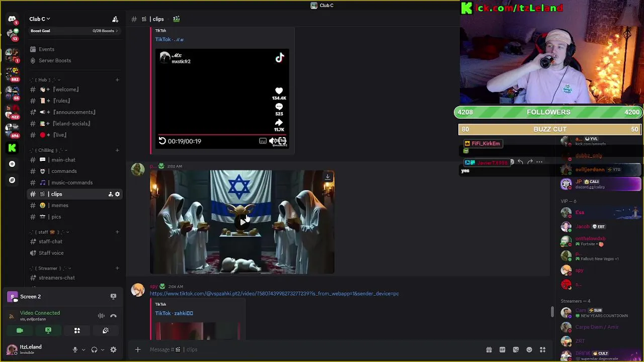Open streamers-chat channel

pyautogui.click(x=74, y=278)
